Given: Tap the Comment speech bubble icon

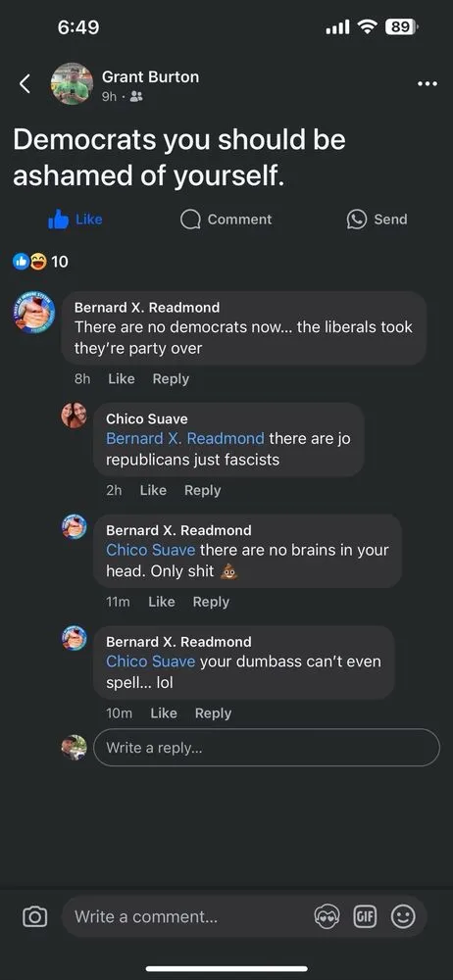Looking at the screenshot, I should pos(189,220).
